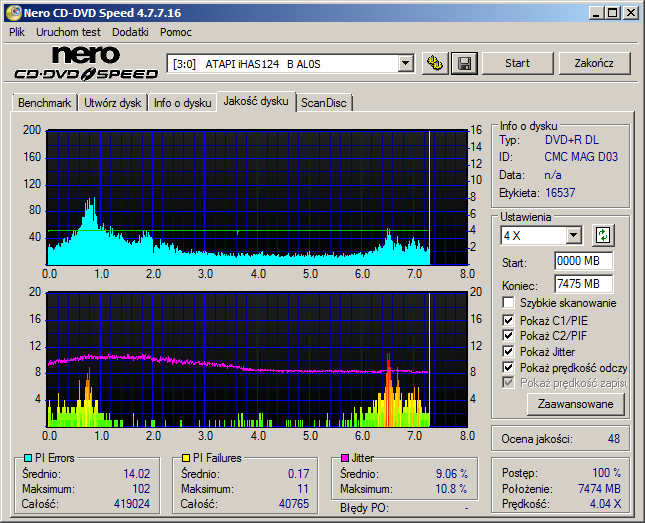
Task: Open the Pomoc menu
Action: [176, 32]
